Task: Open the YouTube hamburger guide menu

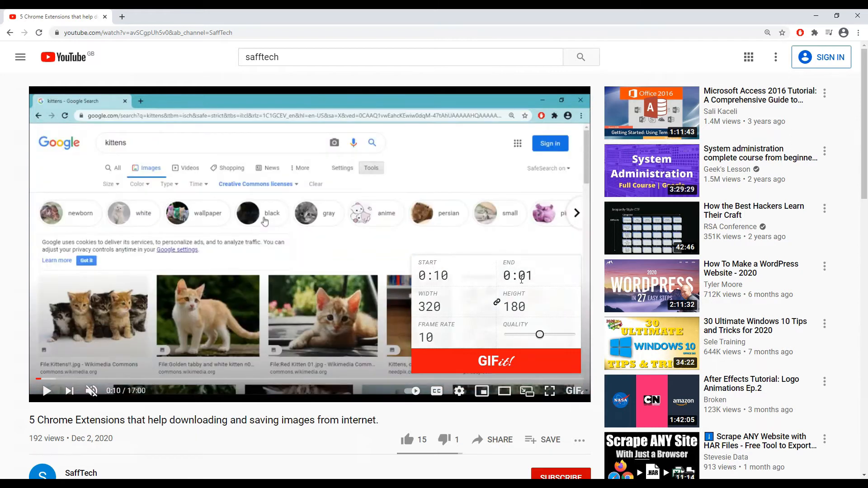Action: 20,57
